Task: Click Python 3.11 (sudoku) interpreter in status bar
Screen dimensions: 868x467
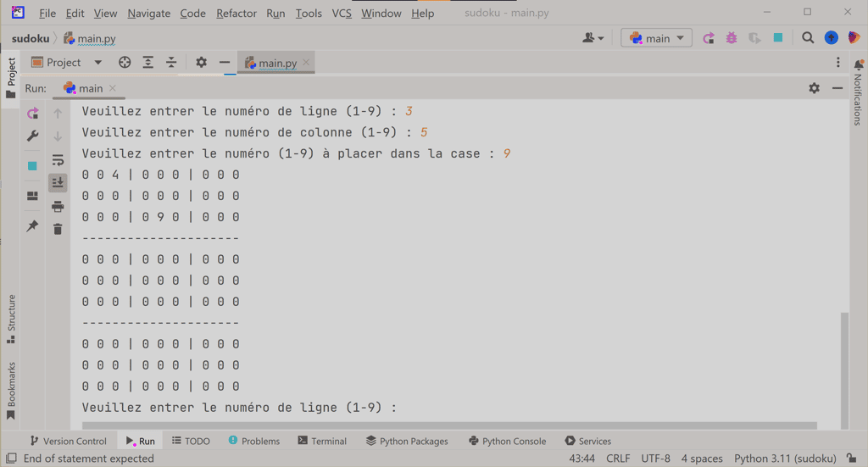Action: tap(785, 459)
